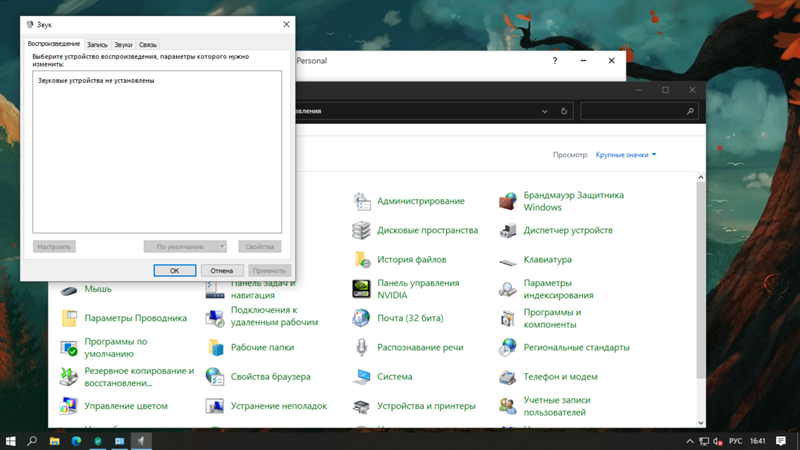Click РУС language indicator
800x450 pixels.
coord(735,441)
